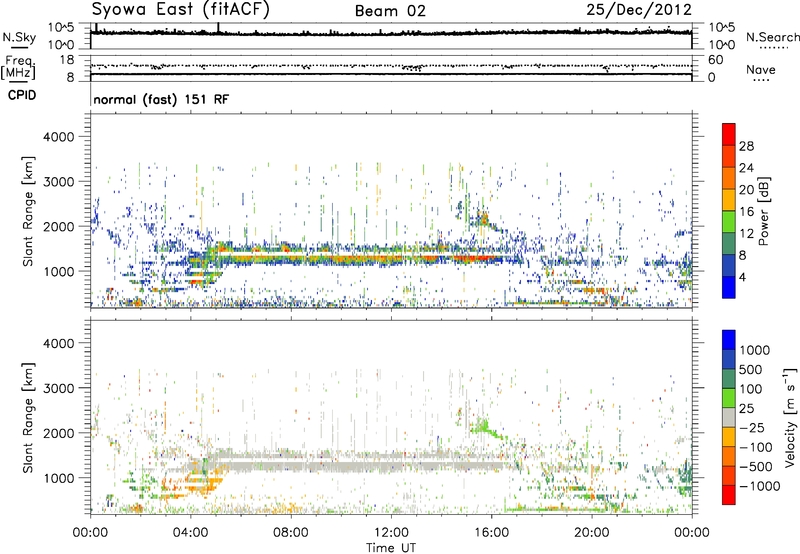Click the '04:00' time axis label
This screenshot has height=554, width=800.
click(x=191, y=533)
